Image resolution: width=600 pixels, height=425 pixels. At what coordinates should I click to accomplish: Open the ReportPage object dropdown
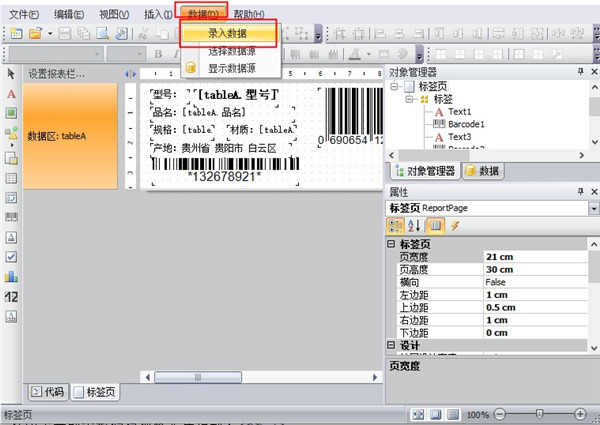[594, 207]
